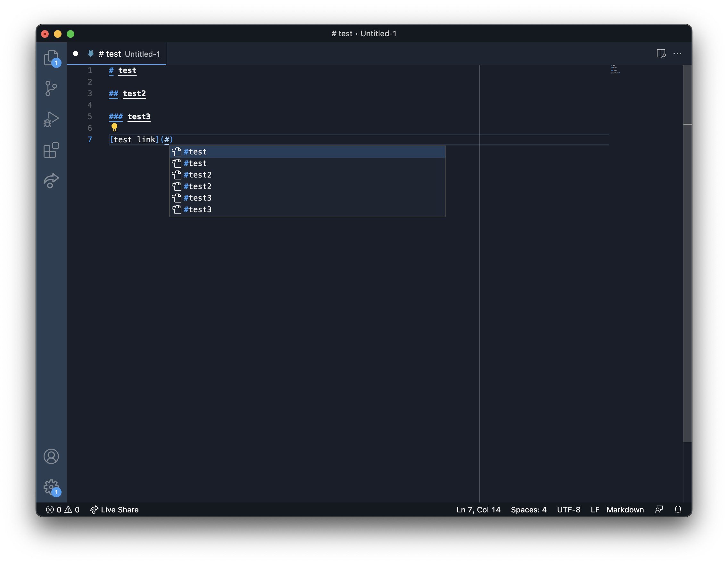The height and width of the screenshot is (564, 728).
Task: Toggle the split editor layout icon
Action: coord(661,54)
